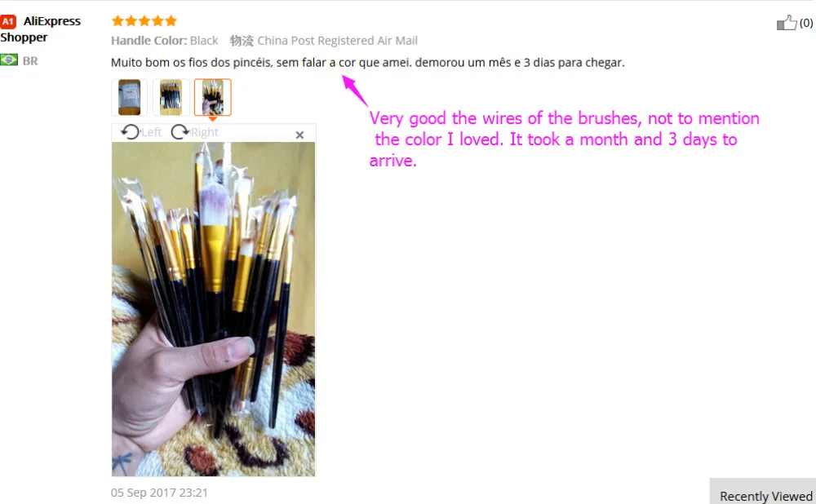The width and height of the screenshot is (816, 504).
Task: Click the BR country label
Action: click(x=30, y=61)
